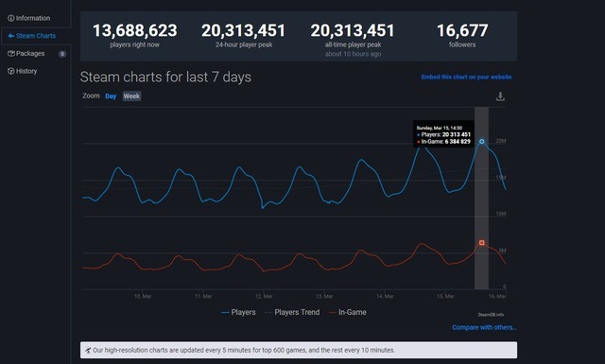The height and width of the screenshot is (364, 605).
Task: Set chart zoom to Day
Action: [111, 96]
